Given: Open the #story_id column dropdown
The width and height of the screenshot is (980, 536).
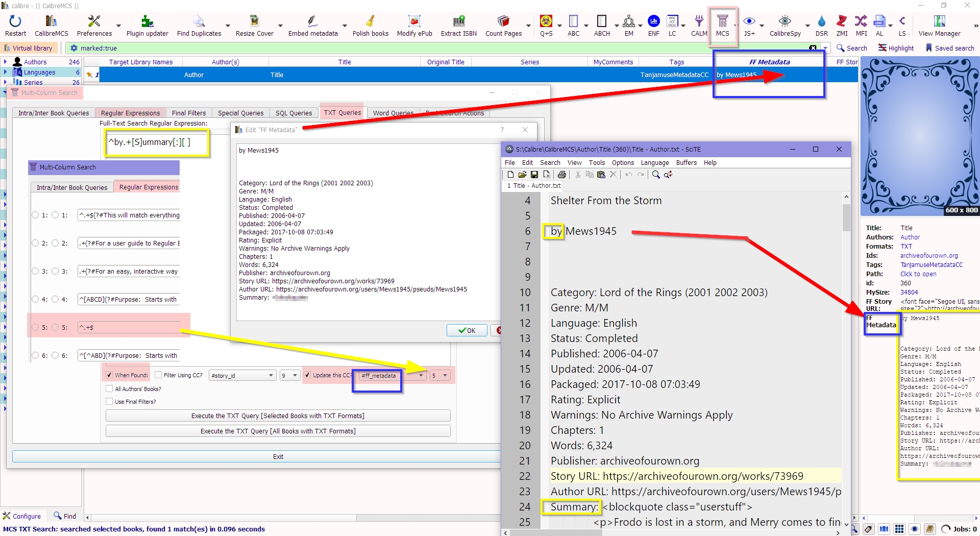Looking at the screenshot, I should click(242, 376).
